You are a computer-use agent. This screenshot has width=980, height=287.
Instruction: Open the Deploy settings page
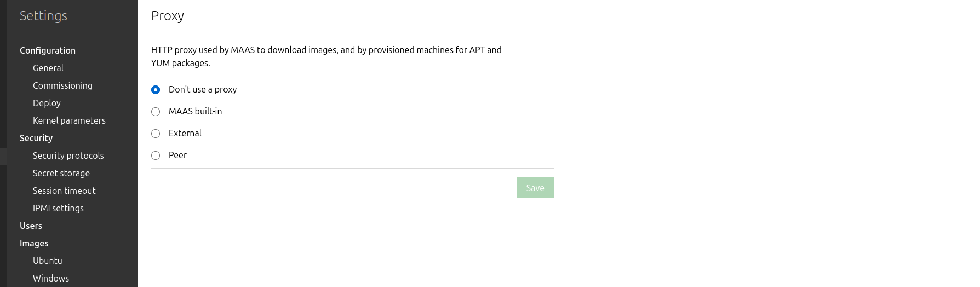[47, 103]
